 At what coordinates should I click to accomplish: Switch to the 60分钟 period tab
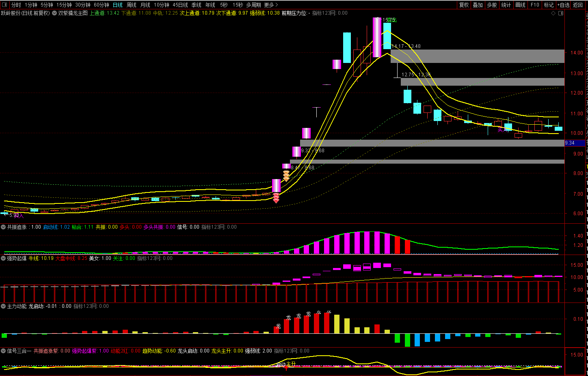pos(102,5)
